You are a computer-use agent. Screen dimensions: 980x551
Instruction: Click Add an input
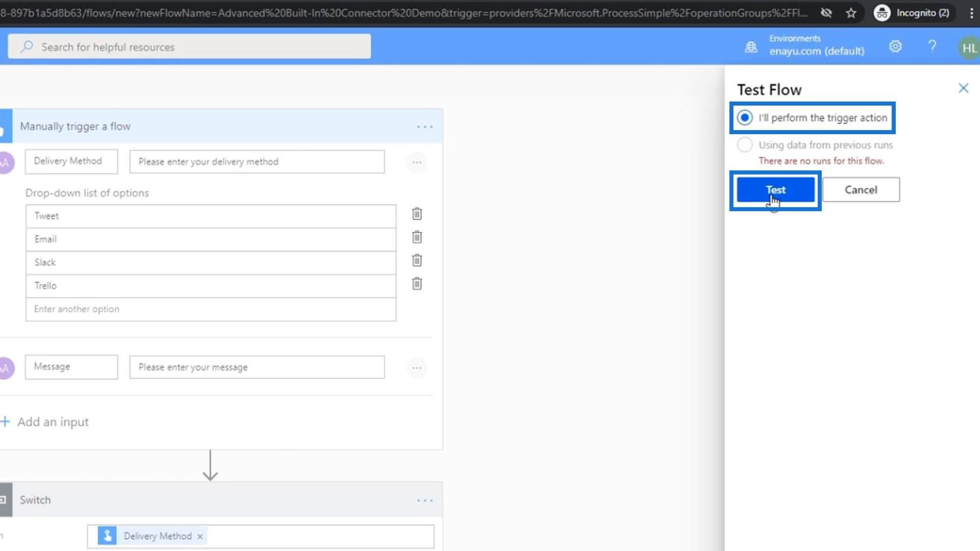tap(45, 422)
